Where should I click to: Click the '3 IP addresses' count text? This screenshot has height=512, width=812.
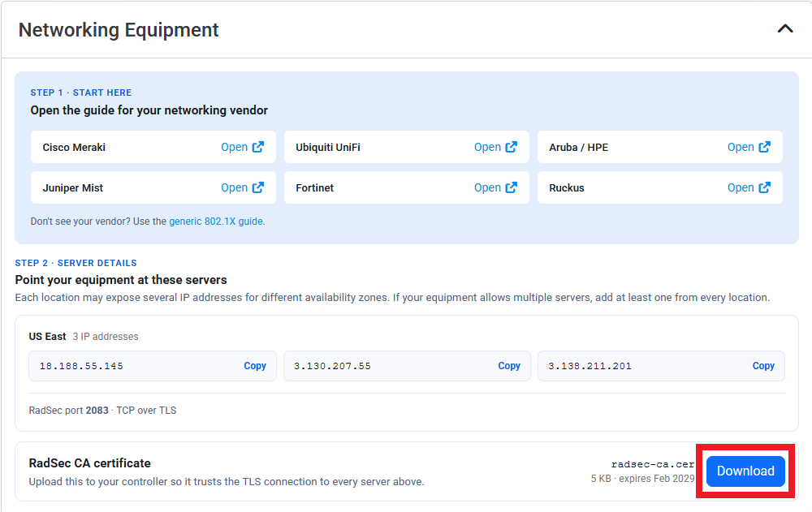click(x=106, y=337)
